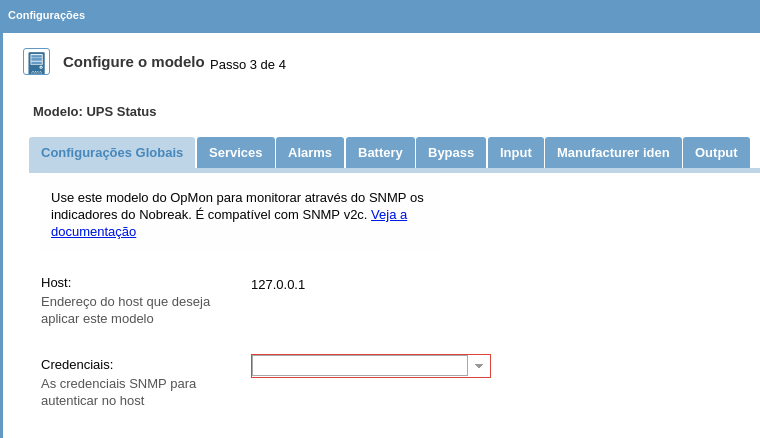
Task: Click the Host: field label
Action: pos(56,283)
